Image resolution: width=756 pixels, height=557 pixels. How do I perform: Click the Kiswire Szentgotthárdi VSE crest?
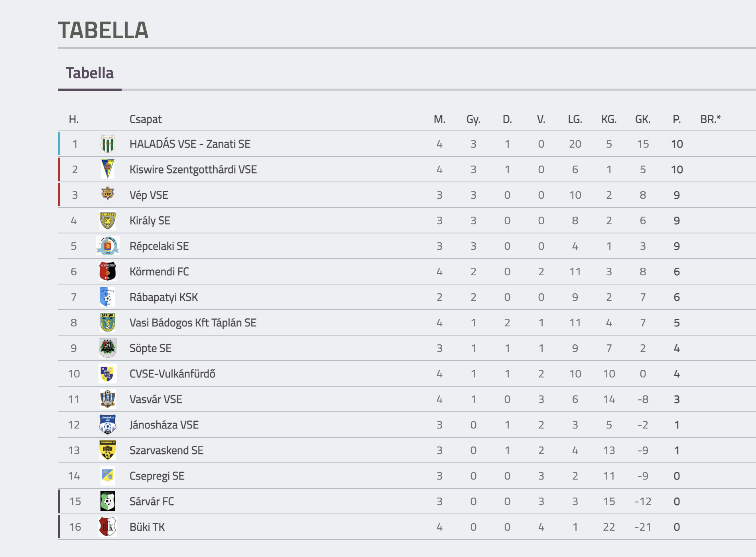pos(108,170)
